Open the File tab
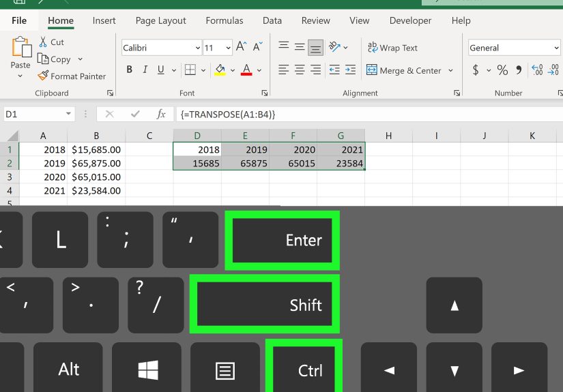This screenshot has width=563, height=392. pyautogui.click(x=19, y=20)
